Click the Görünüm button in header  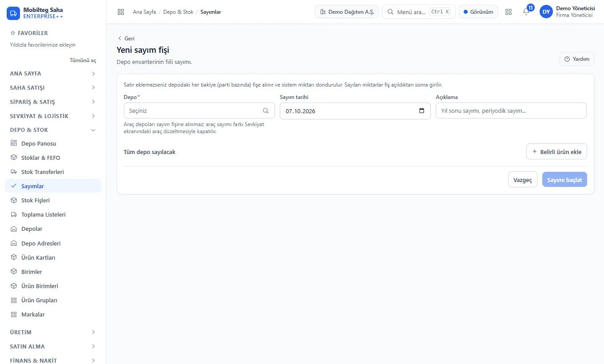[478, 12]
